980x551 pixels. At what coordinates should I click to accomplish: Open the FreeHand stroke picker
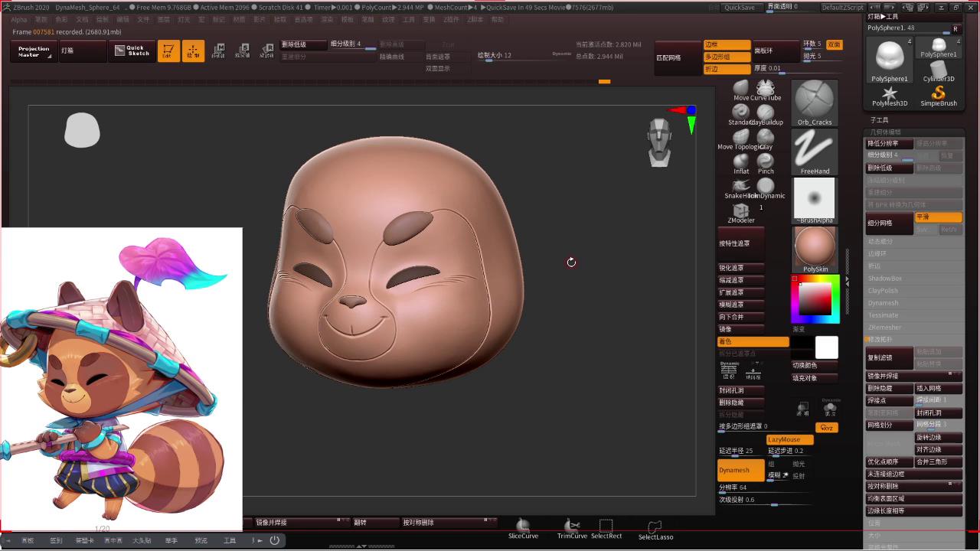click(814, 152)
